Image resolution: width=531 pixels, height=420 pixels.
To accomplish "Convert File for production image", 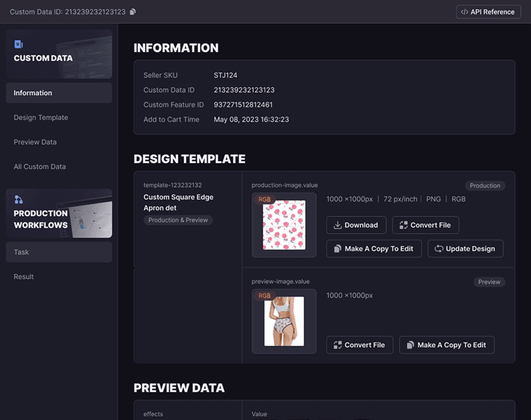I will coord(426,225).
